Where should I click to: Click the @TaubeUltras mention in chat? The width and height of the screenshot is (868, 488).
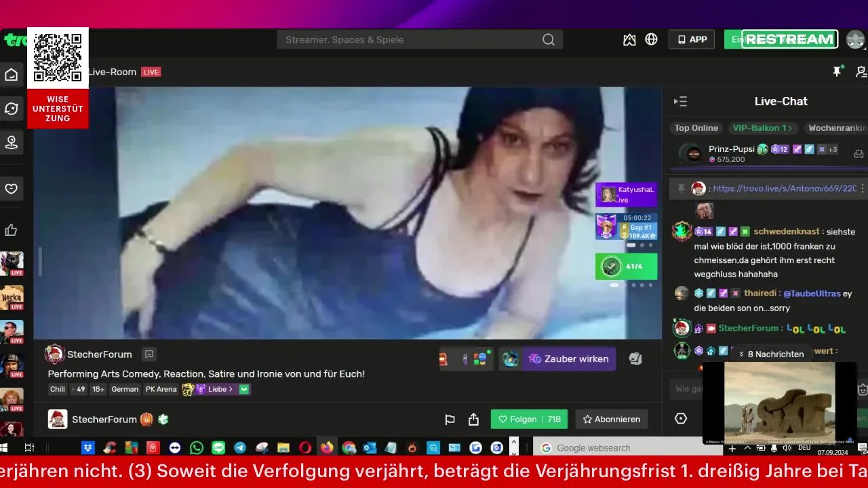pyautogui.click(x=812, y=293)
